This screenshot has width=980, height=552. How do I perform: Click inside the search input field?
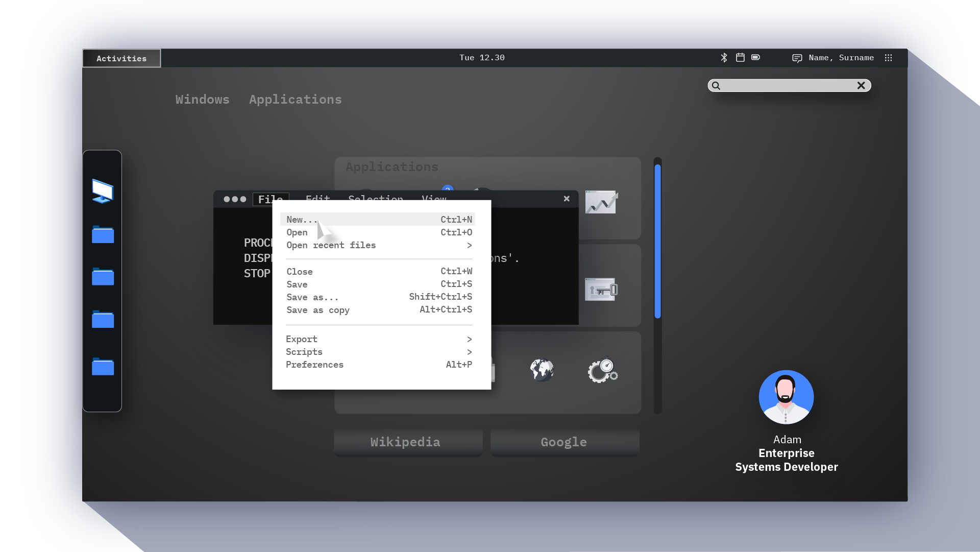786,86
